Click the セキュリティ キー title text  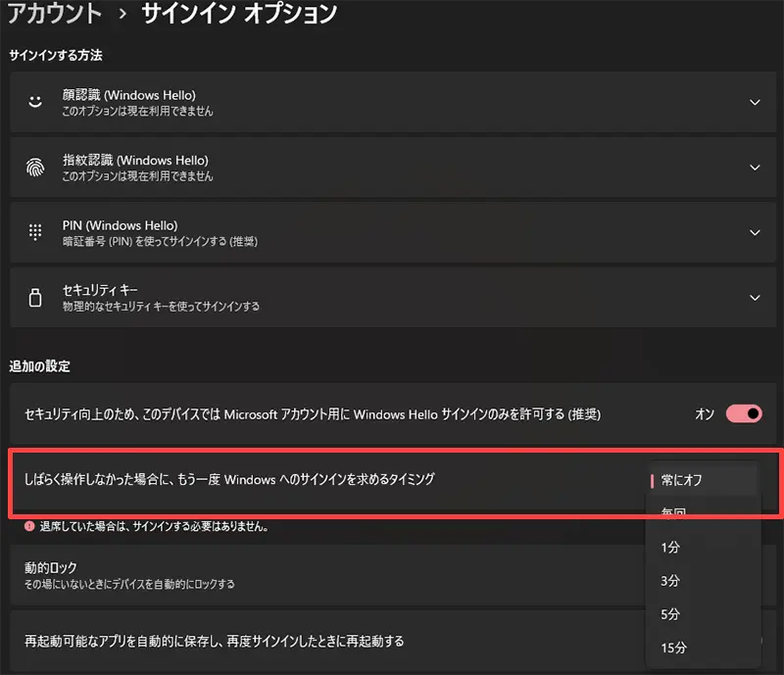[100, 290]
